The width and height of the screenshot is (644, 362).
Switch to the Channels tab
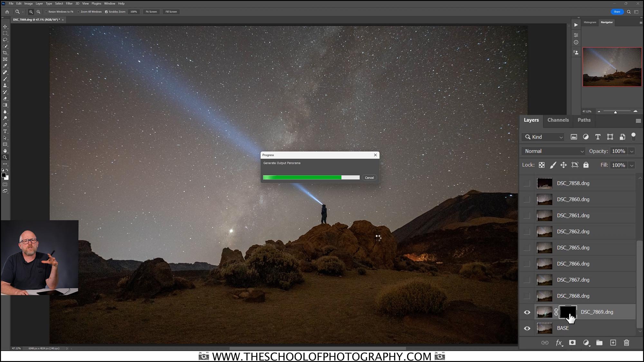[x=558, y=120]
